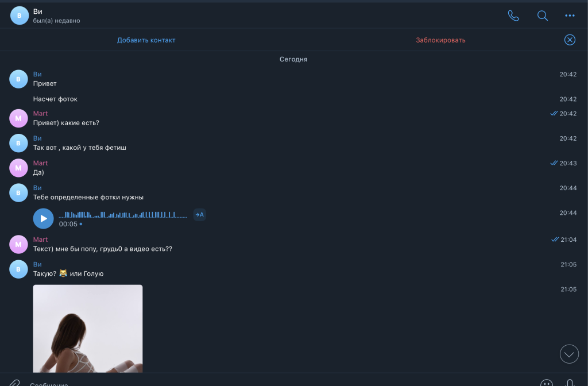The image size is (588, 386).
Task: Open the Ви profile from the chat header avatar
Action: tap(19, 16)
